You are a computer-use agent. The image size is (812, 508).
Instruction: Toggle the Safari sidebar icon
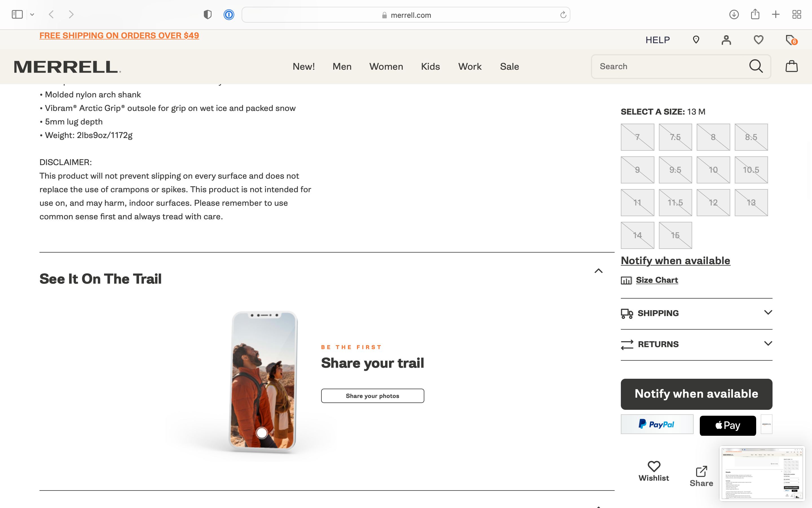(17, 14)
